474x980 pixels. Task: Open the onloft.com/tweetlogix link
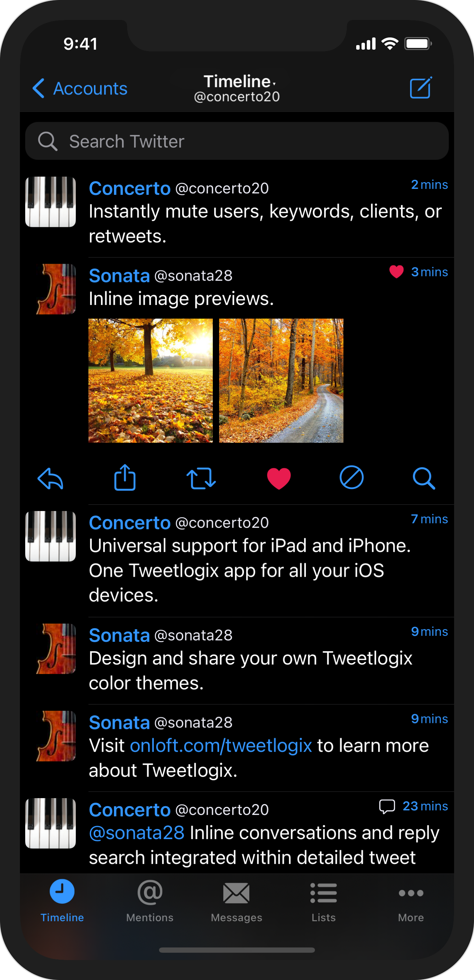221,746
